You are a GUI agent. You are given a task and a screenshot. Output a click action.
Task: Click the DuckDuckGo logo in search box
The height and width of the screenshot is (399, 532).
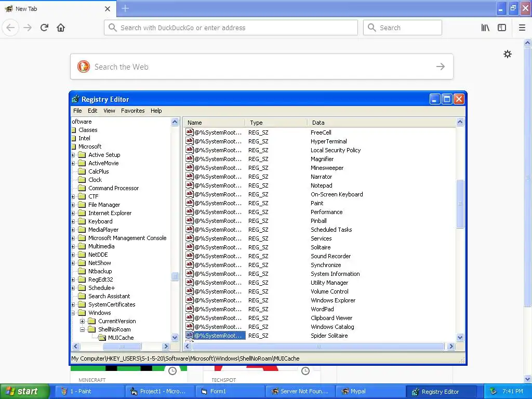pyautogui.click(x=84, y=66)
